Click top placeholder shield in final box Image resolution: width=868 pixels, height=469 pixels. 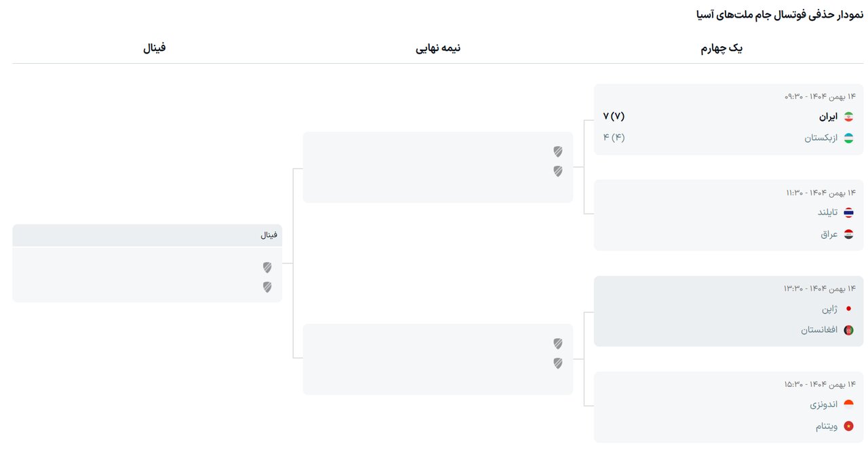click(x=267, y=267)
